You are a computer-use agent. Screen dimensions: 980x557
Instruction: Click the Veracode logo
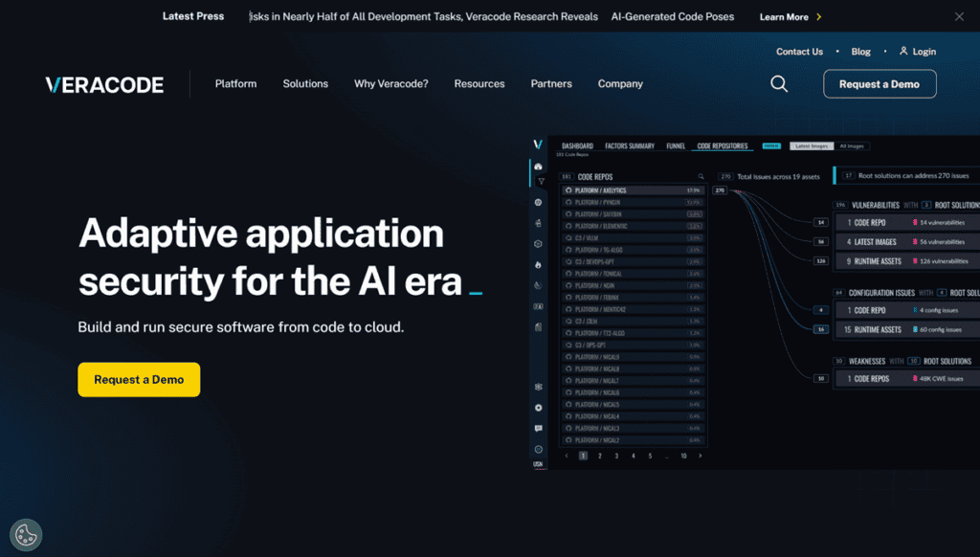click(104, 84)
